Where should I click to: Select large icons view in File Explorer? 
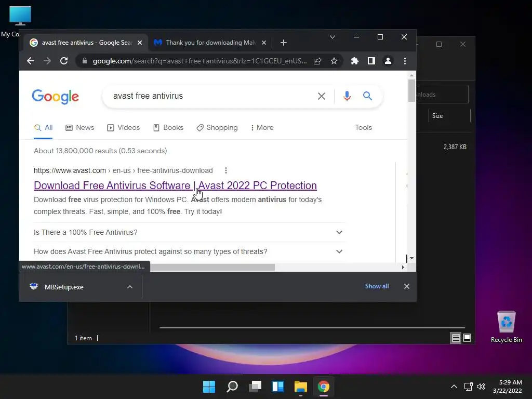click(x=467, y=338)
